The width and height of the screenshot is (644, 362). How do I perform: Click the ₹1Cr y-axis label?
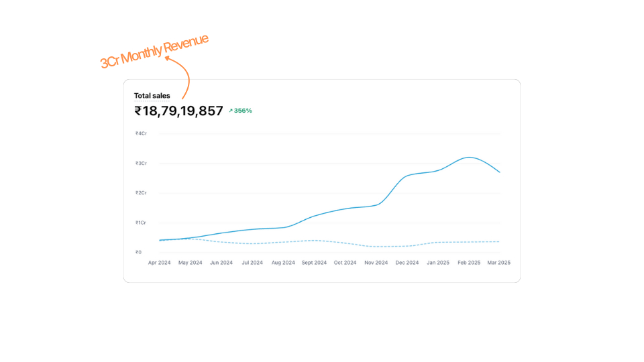coord(141,223)
